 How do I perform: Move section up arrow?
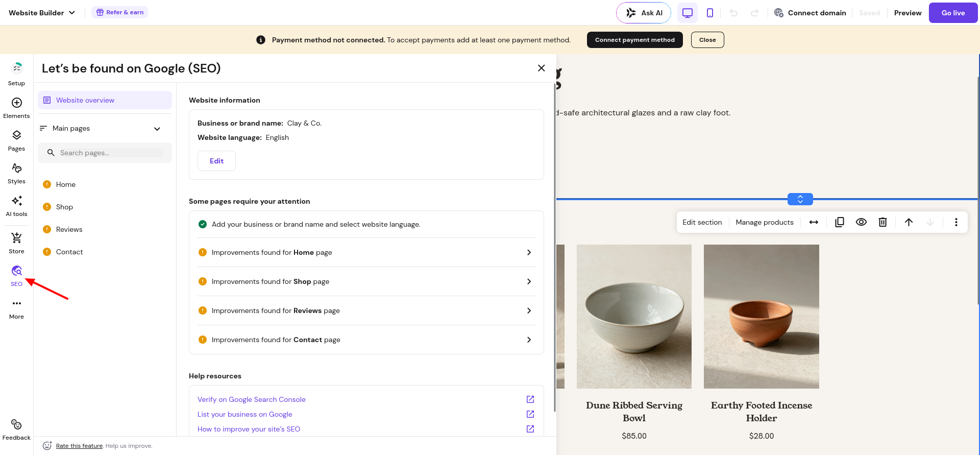[x=909, y=222]
